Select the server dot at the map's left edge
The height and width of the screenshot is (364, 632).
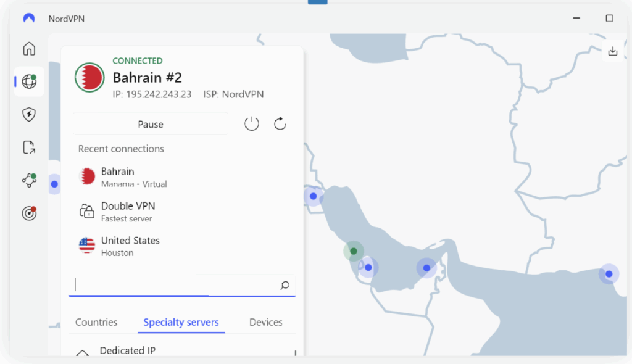click(x=54, y=184)
